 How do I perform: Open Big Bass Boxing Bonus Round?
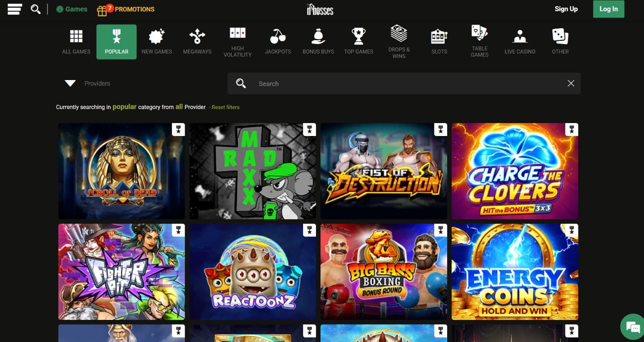384,272
